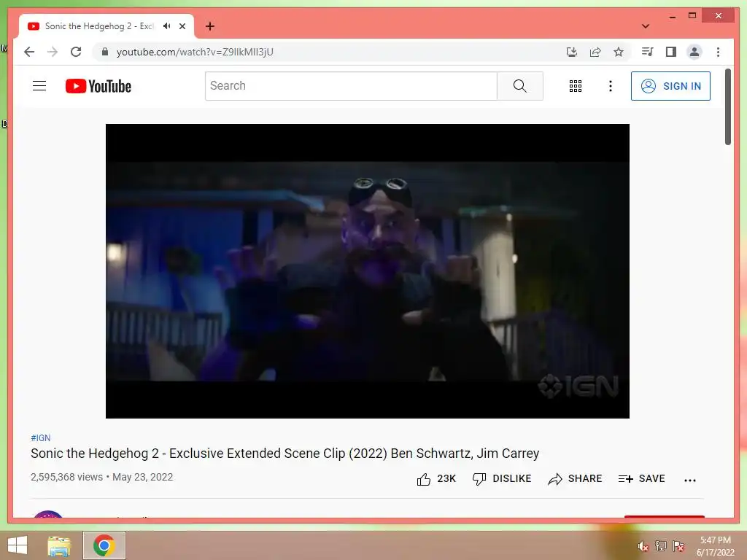Go back to the previous page
Image resolution: width=747 pixels, height=560 pixels.
point(29,52)
